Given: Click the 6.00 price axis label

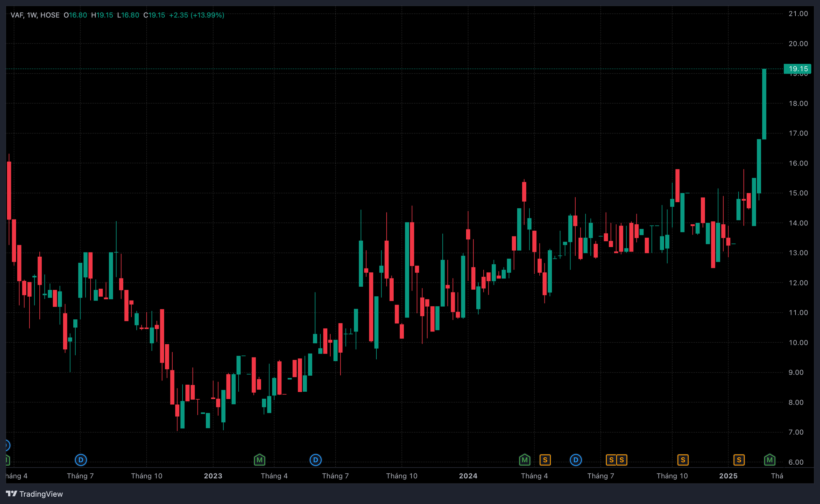Looking at the screenshot, I should (796, 462).
